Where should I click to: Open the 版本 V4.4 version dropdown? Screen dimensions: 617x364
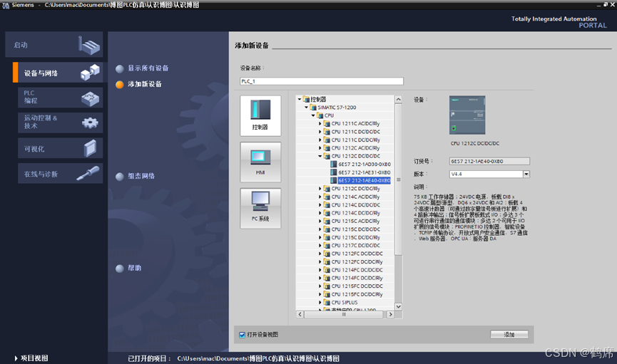[x=526, y=174]
